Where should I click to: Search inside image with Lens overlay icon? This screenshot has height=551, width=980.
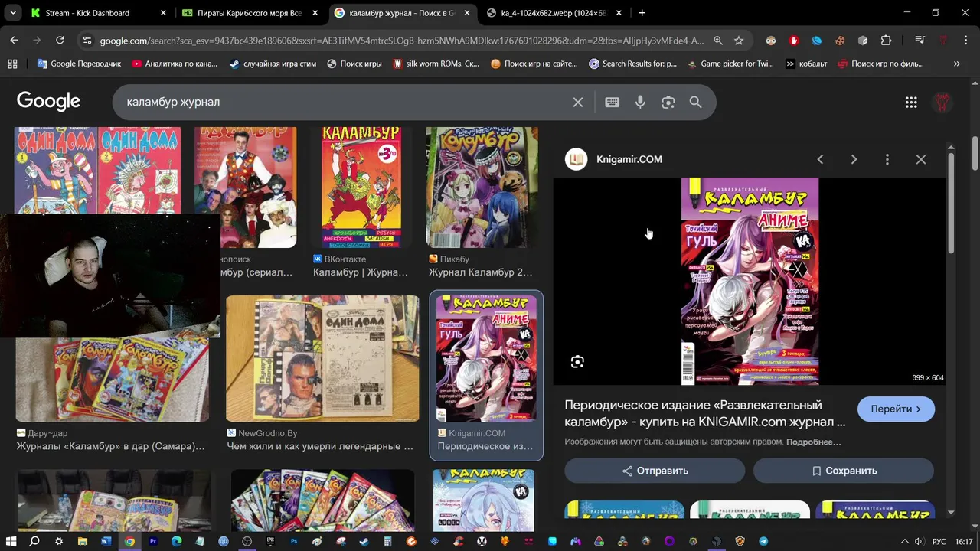click(x=577, y=362)
